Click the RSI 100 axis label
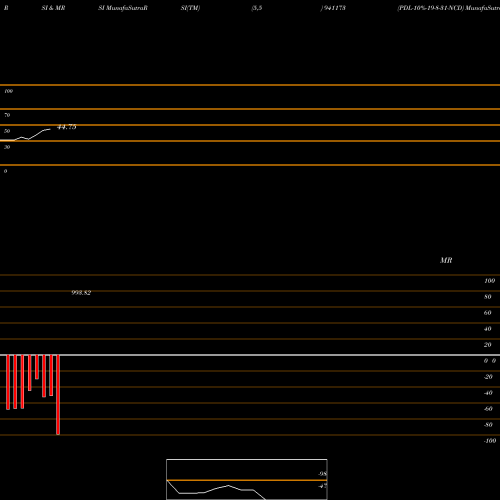 (x=9, y=91)
